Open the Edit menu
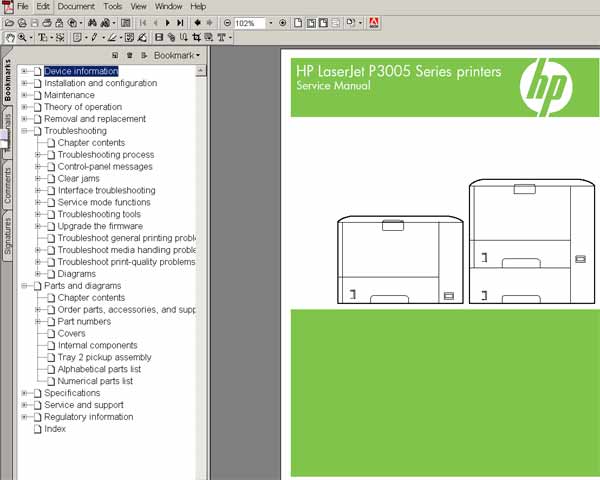600x480 pixels. pos(43,6)
